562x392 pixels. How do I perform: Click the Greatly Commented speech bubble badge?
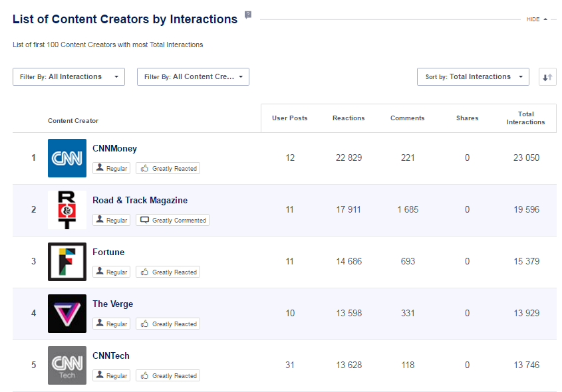pyautogui.click(x=172, y=220)
